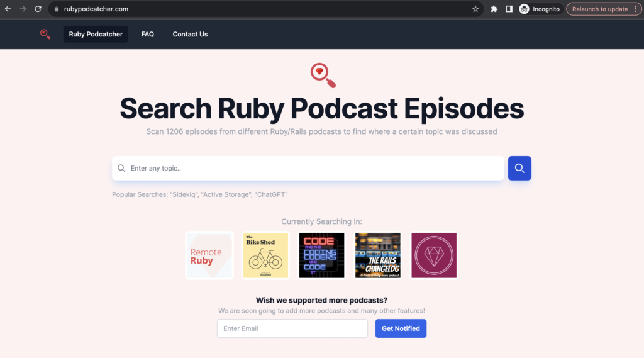644x358 pixels.
Task: Open the browser extensions puzzle icon
Action: click(x=494, y=9)
